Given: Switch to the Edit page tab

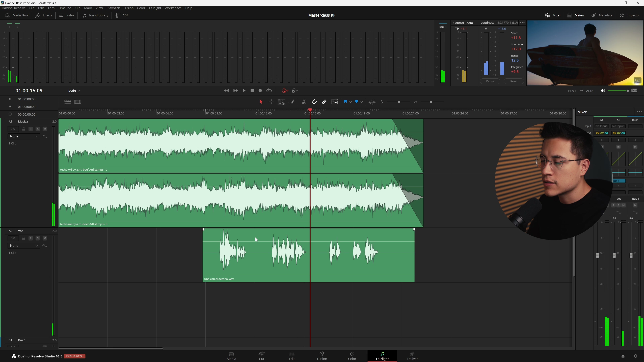Looking at the screenshot, I should click(292, 356).
